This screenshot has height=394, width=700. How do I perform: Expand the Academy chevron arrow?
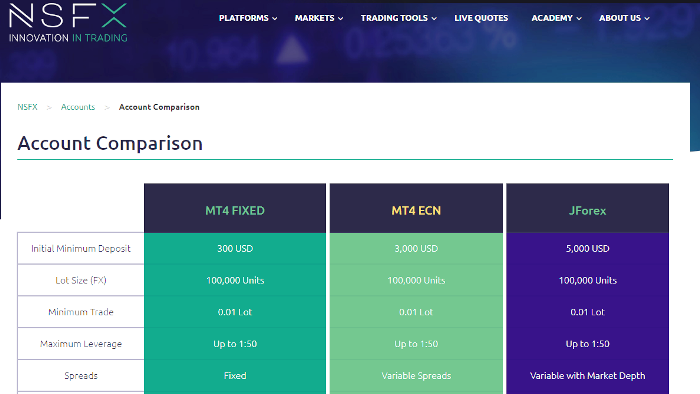point(579,19)
